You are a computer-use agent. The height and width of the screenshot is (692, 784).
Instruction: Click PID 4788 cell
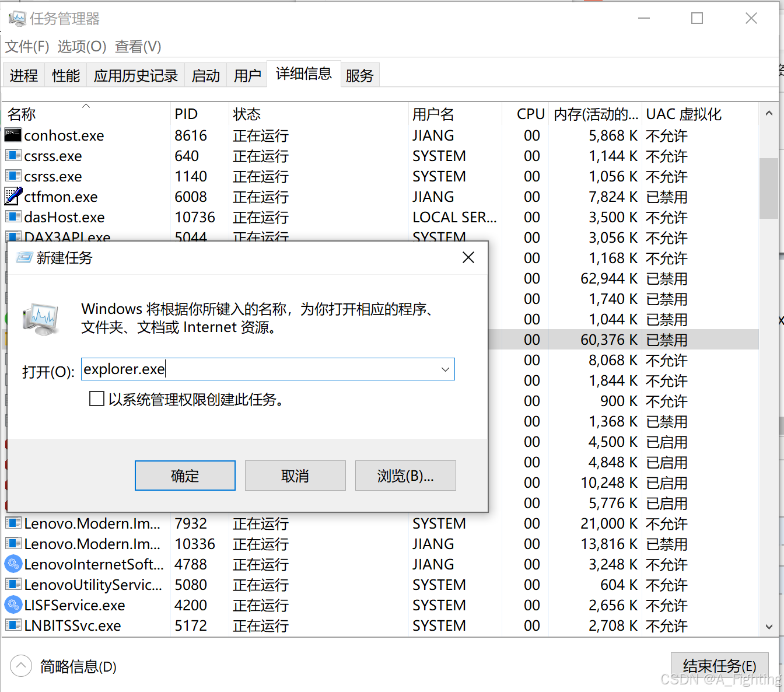(x=191, y=564)
